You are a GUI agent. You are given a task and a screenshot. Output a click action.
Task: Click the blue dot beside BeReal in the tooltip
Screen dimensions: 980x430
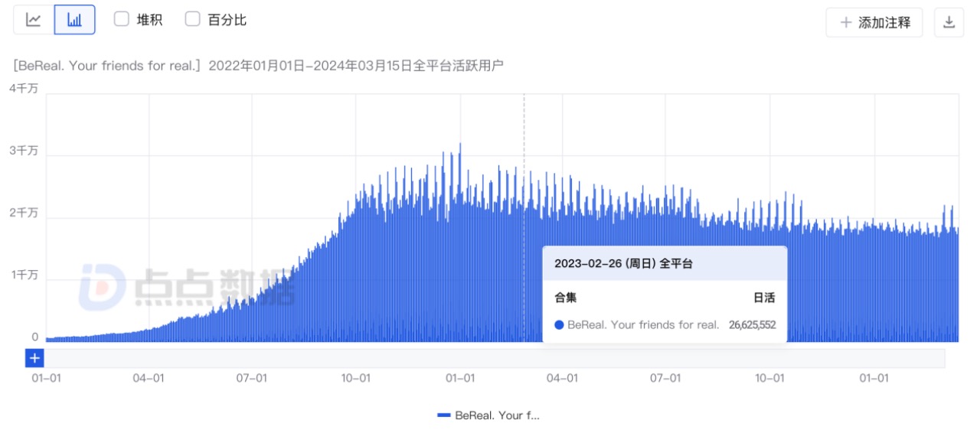coord(559,324)
